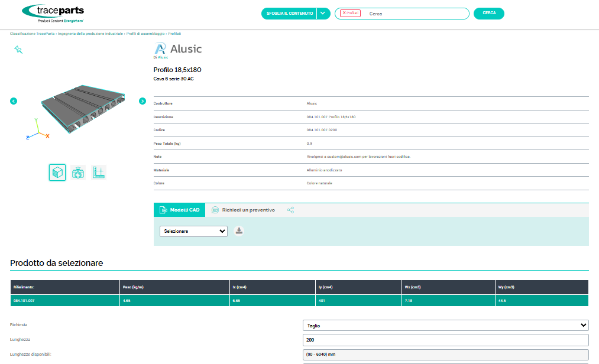Screen dimensions: 599x364
Task: Follow the Alusic link under the logo
Action: [163, 57]
